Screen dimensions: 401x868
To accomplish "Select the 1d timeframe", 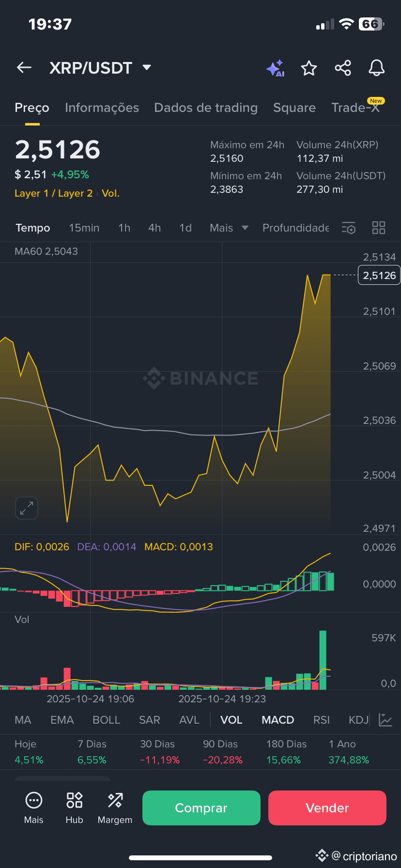I will pos(185,228).
